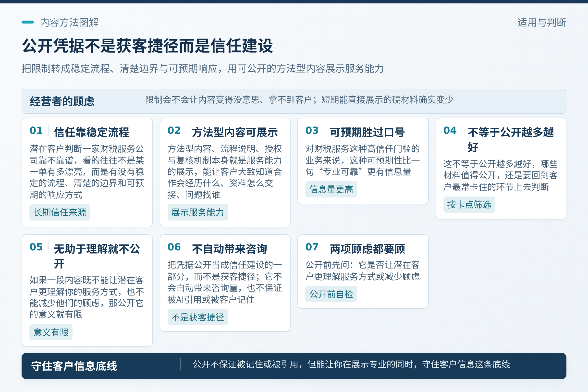588x392 pixels.
Task: Click card 04 paragraph starting '这不等于公开越多越好'
Action: (501, 175)
